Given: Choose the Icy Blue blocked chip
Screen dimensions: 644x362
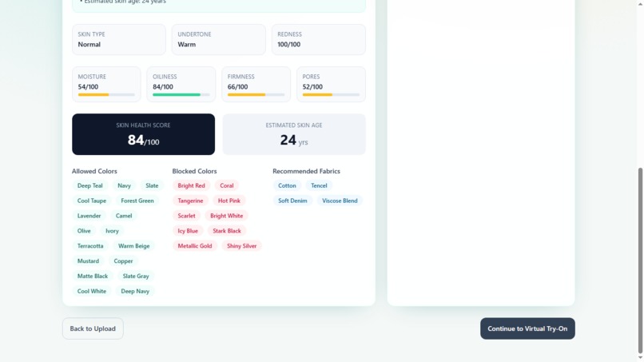Looking at the screenshot, I should click(x=188, y=231).
